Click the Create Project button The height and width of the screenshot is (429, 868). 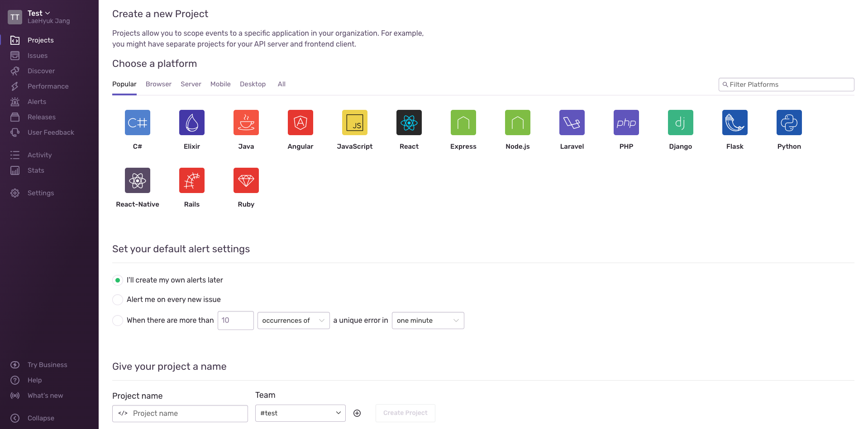(x=405, y=413)
